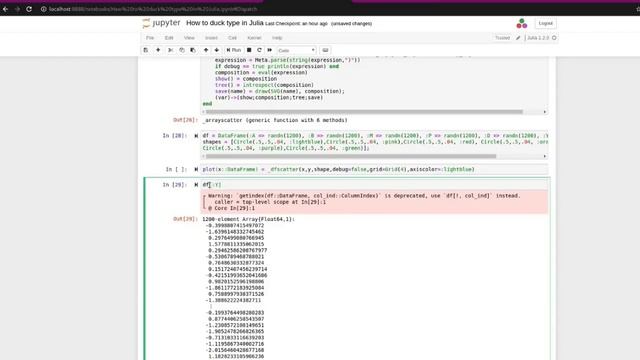Click the Trusted notebook indicator
Viewport: 640px width, 360px height.
tap(502, 38)
